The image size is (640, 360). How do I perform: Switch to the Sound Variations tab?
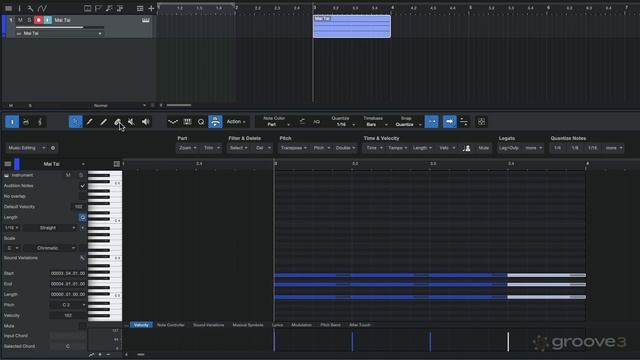coord(209,325)
